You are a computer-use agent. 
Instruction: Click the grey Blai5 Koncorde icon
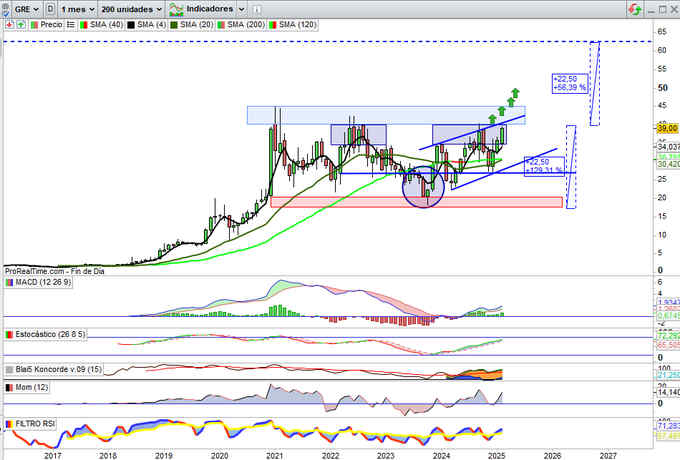point(9,370)
